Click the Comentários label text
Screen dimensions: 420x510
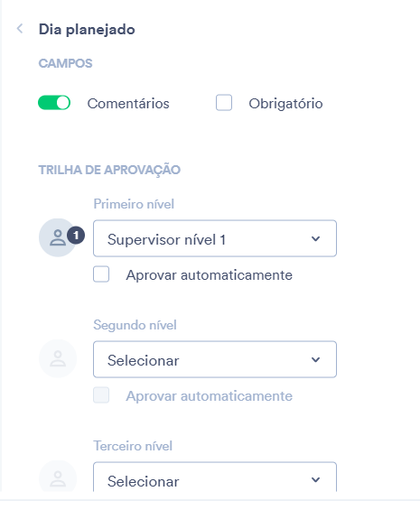(128, 104)
